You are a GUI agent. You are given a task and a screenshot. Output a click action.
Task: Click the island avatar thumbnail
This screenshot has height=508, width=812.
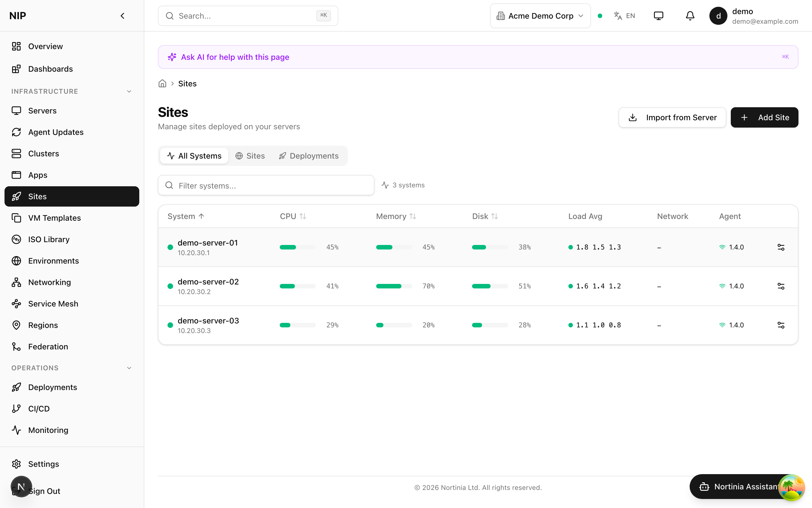pyautogui.click(x=792, y=487)
